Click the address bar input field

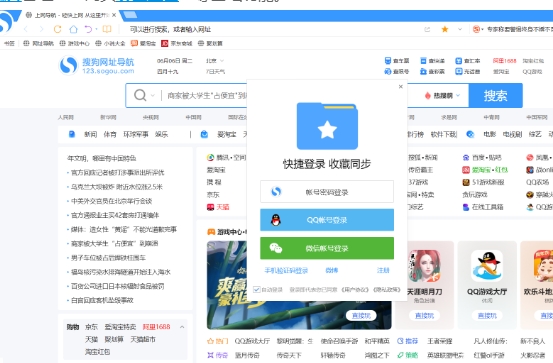[272, 29]
